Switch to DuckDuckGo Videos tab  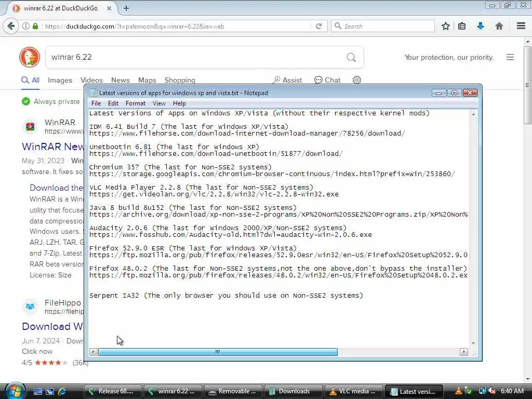click(x=91, y=81)
